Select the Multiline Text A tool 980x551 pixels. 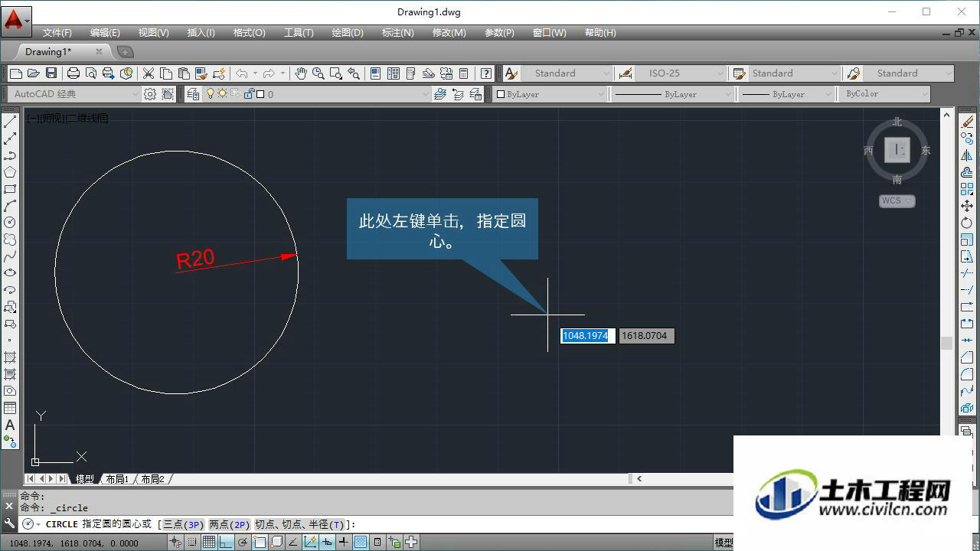10,425
